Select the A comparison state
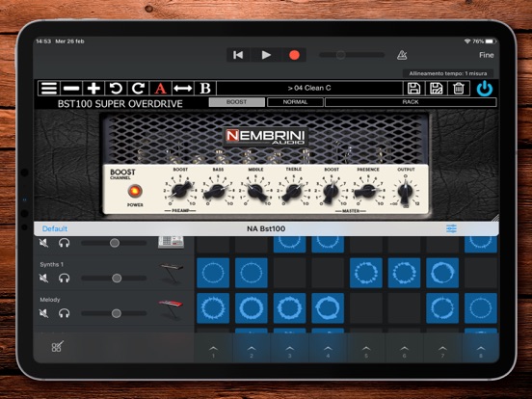 coord(161,89)
